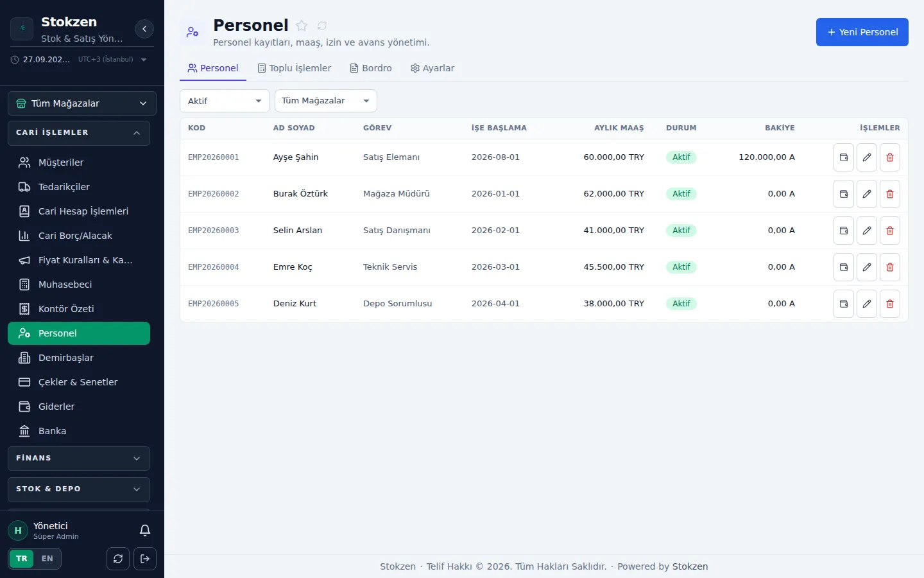The height and width of the screenshot is (578, 924).
Task: Switch language to TR
Action: [22, 559]
